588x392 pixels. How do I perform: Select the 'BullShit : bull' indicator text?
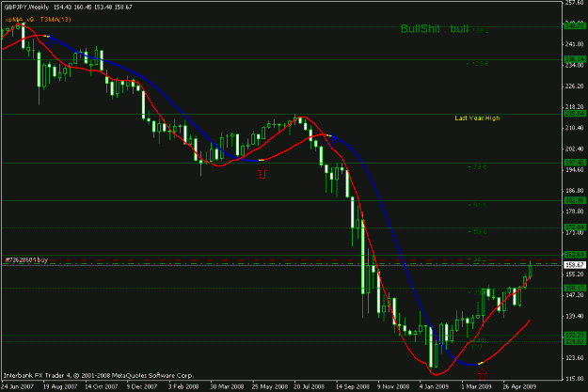tap(435, 29)
